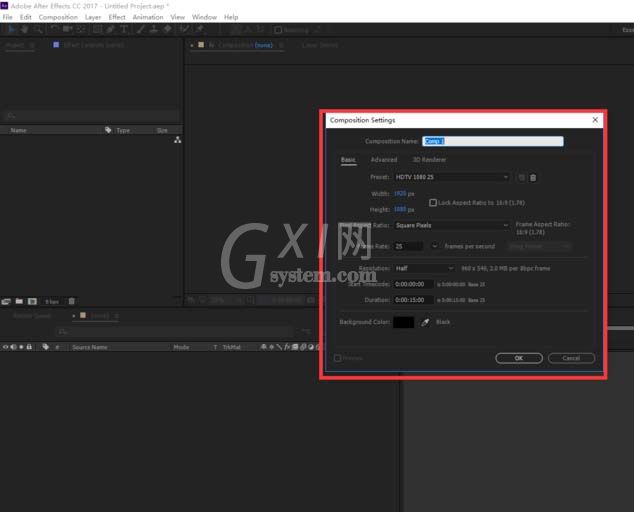Select the Zoom magnifier tool
The height and width of the screenshot is (512, 634).
38,29
